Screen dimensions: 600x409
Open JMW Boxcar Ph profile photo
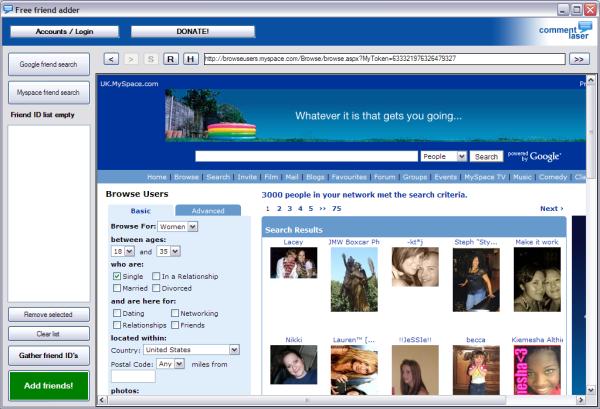(x=354, y=279)
